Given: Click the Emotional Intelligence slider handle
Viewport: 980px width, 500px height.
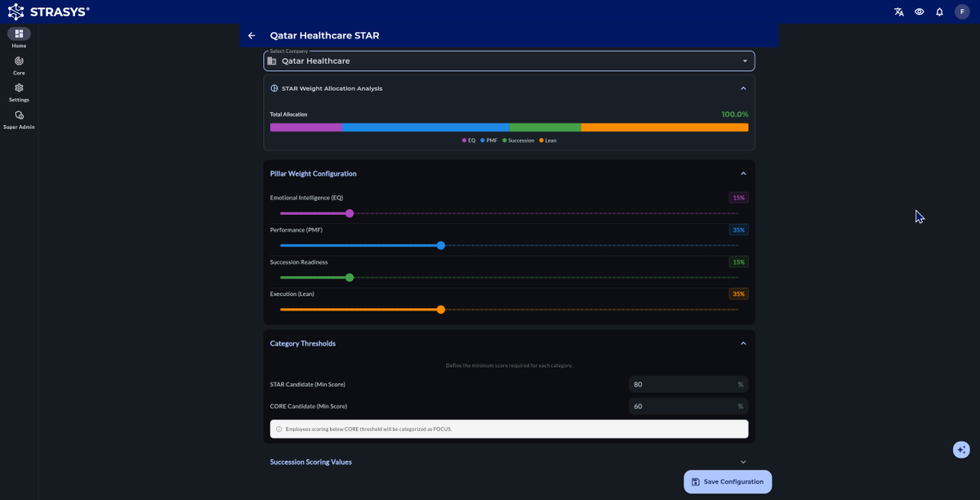Looking at the screenshot, I should tap(350, 213).
